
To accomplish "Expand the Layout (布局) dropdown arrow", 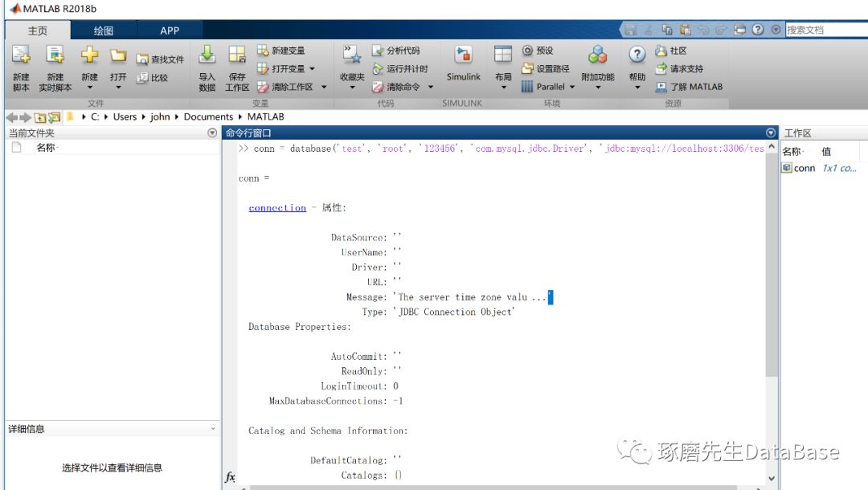I will click(503, 88).
